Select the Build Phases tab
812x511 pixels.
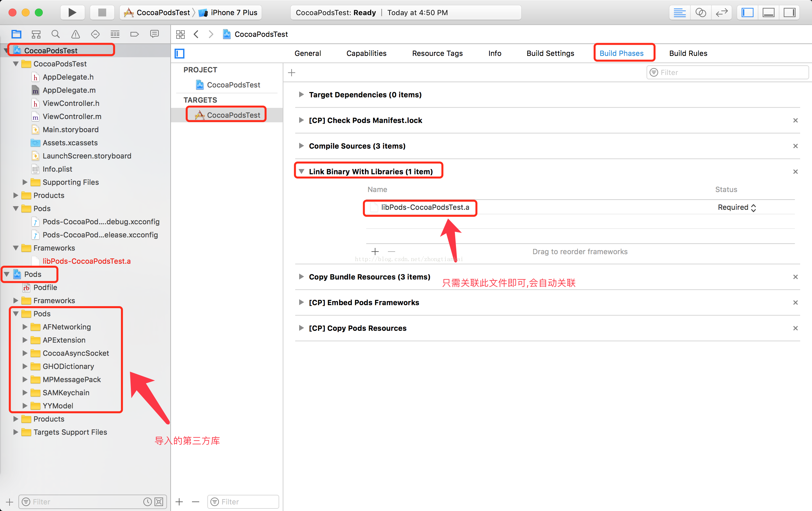pyautogui.click(x=621, y=53)
